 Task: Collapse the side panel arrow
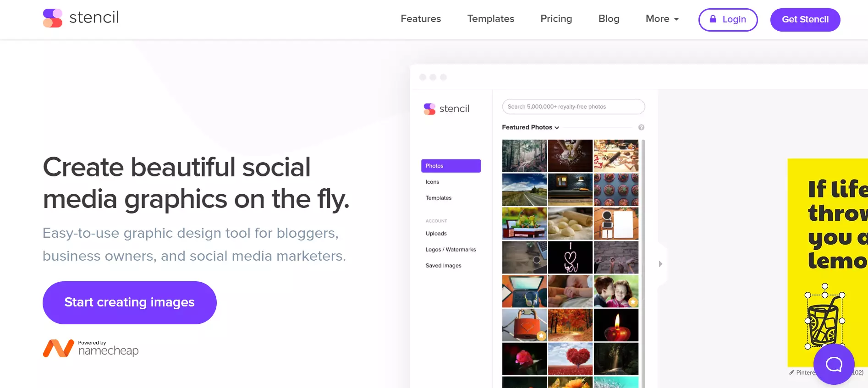(x=660, y=264)
